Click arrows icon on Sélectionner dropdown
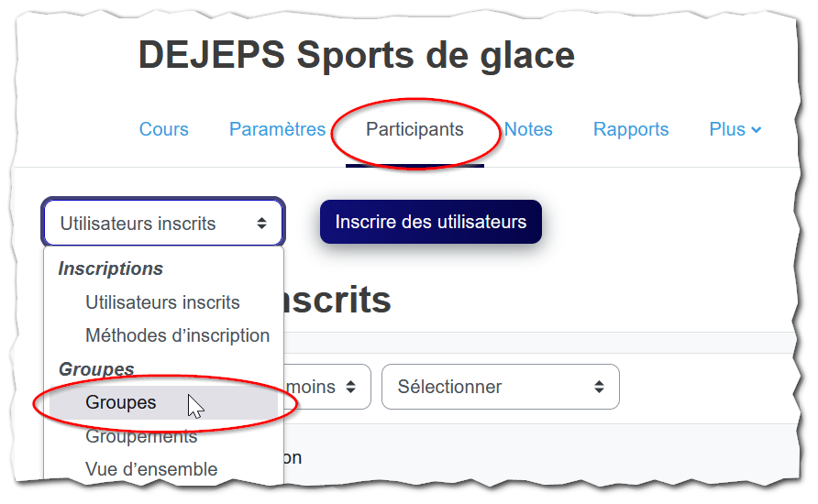The width and height of the screenshot is (818, 504). click(x=599, y=387)
